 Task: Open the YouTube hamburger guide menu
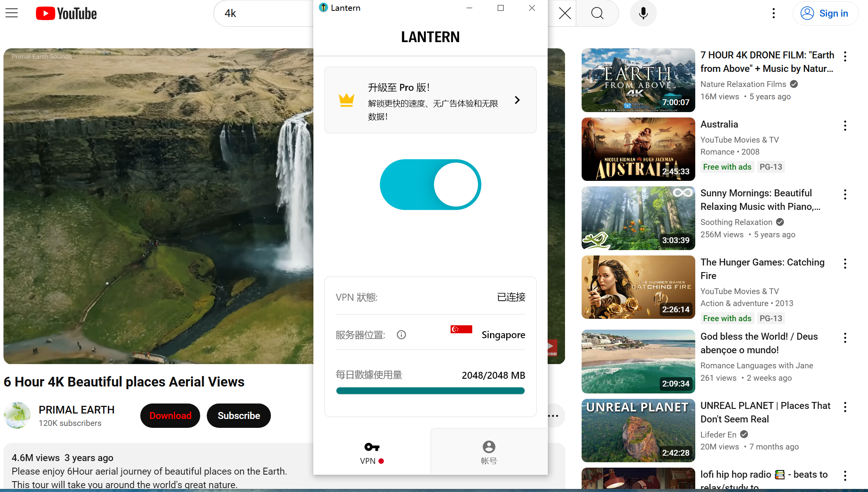12,13
